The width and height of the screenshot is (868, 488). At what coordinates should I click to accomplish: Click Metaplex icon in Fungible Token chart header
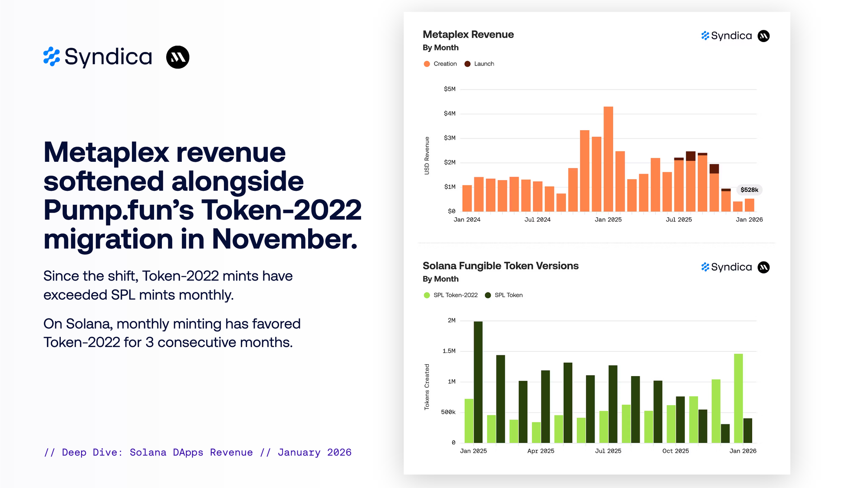pos(763,267)
